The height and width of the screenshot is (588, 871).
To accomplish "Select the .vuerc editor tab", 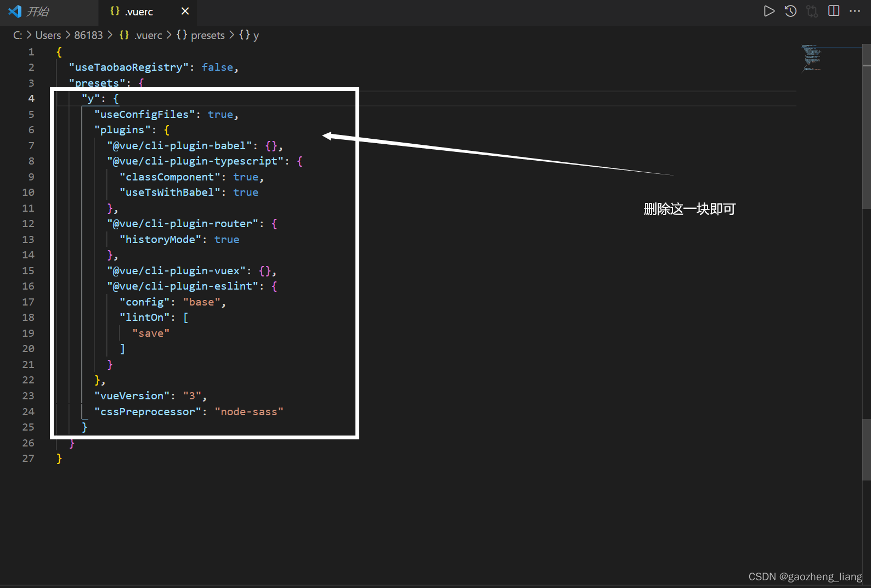I will (147, 12).
